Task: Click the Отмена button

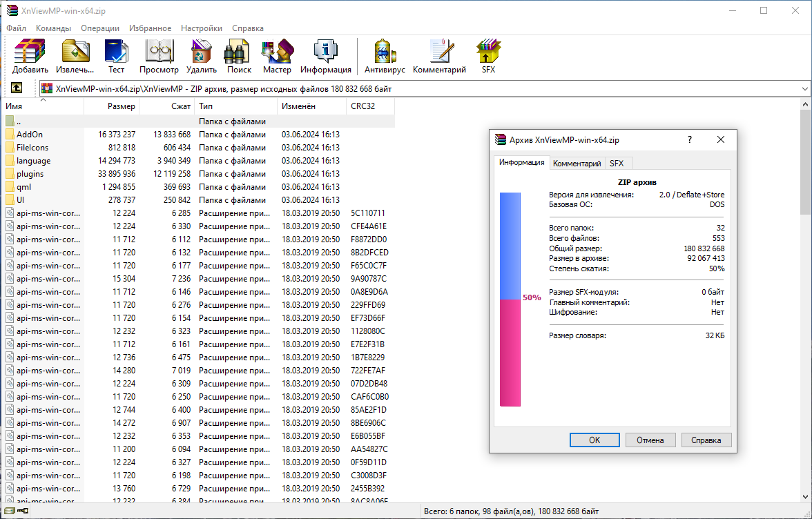Action: point(650,440)
